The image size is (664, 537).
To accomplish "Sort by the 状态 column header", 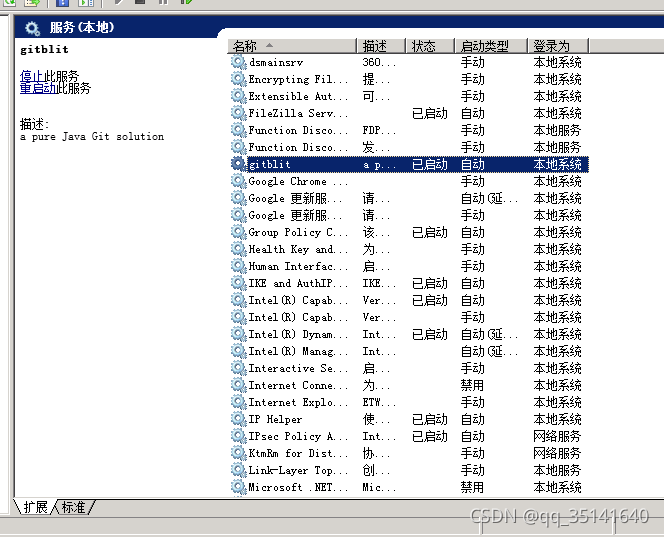I will [430, 45].
